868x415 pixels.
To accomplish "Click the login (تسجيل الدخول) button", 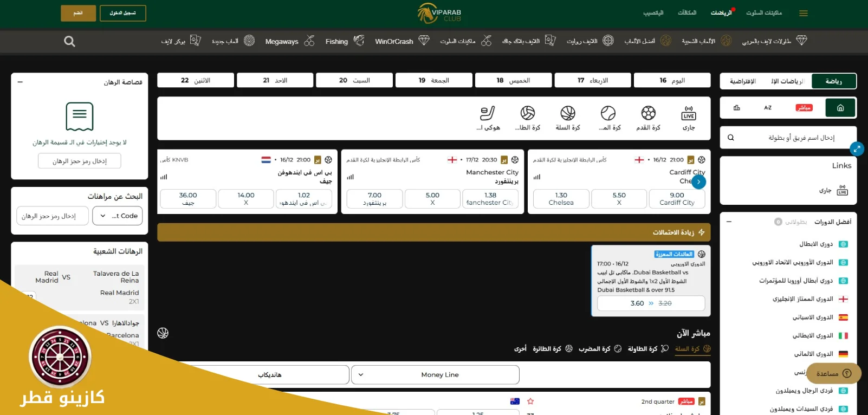I will (x=123, y=13).
